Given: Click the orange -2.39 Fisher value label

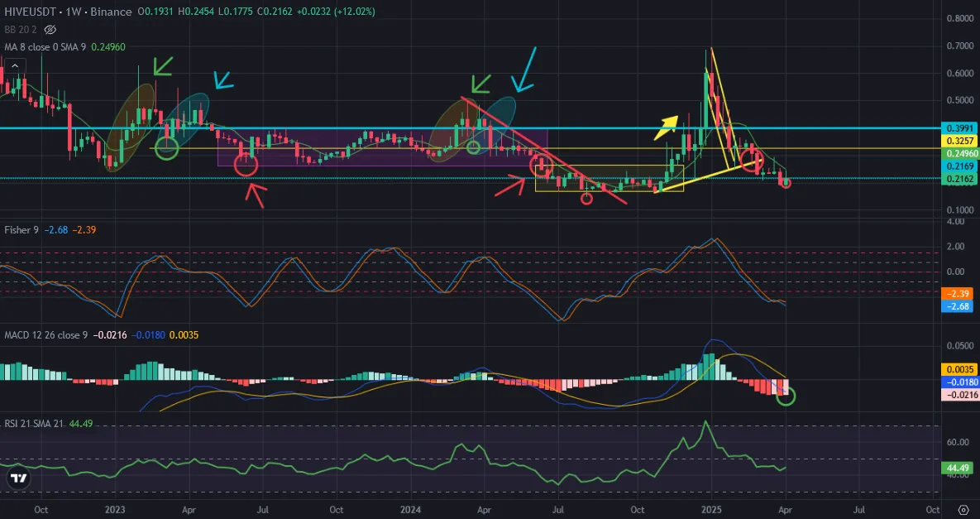Looking at the screenshot, I should [x=958, y=294].
